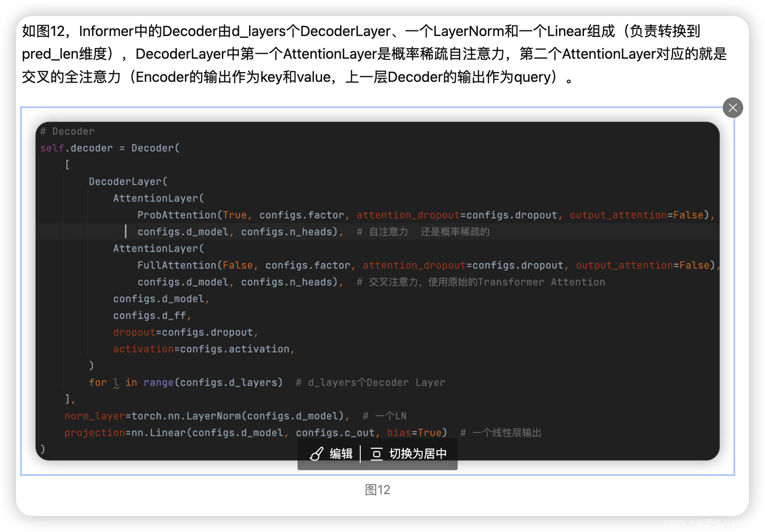Click the norm_layer LayerNorm code line
Image resolution: width=765 pixels, height=532 pixels.
207,416
